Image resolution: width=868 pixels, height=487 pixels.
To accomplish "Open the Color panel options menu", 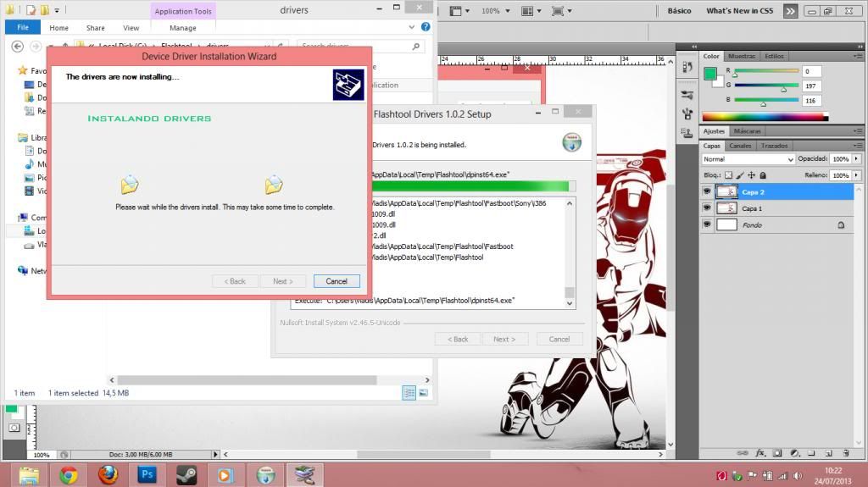I will point(858,56).
